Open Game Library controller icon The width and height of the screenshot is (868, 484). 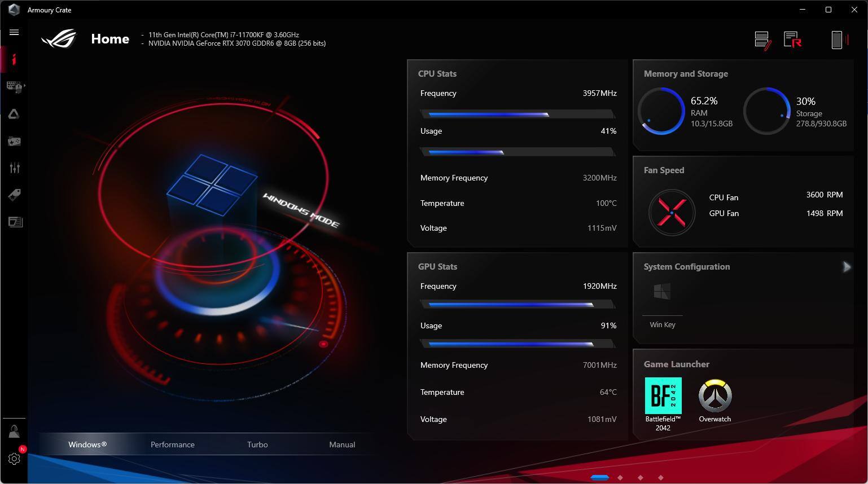tap(14, 141)
